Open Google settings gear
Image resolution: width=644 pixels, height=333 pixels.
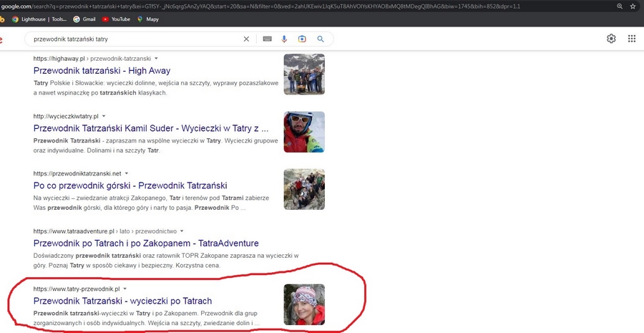[x=611, y=39]
